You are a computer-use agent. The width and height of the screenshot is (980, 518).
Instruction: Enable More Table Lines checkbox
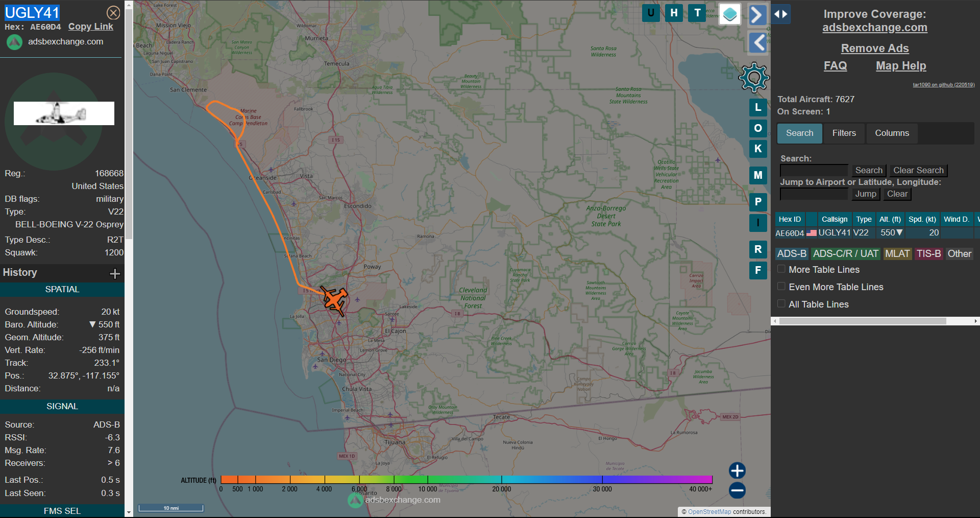point(781,269)
